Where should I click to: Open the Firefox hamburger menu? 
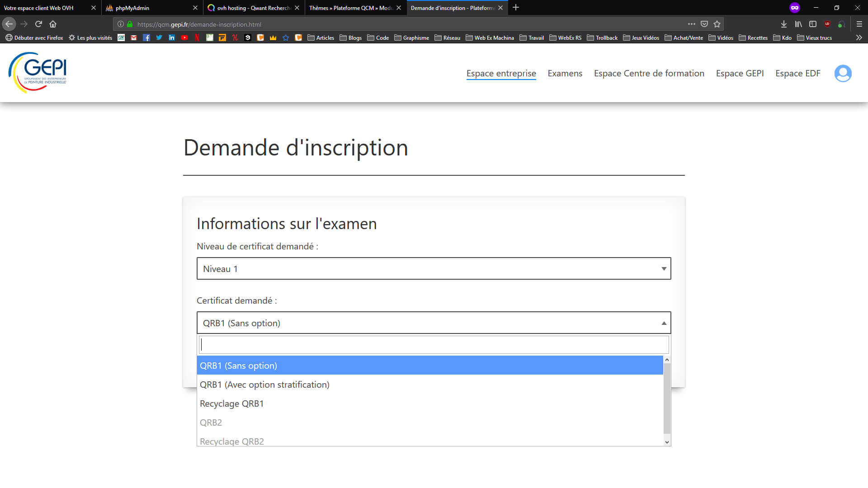click(x=859, y=24)
